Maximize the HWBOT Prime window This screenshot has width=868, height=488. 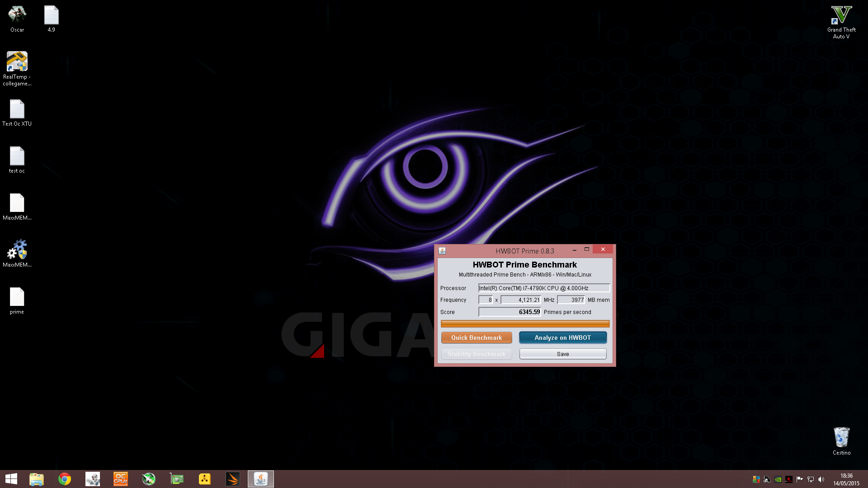click(587, 249)
